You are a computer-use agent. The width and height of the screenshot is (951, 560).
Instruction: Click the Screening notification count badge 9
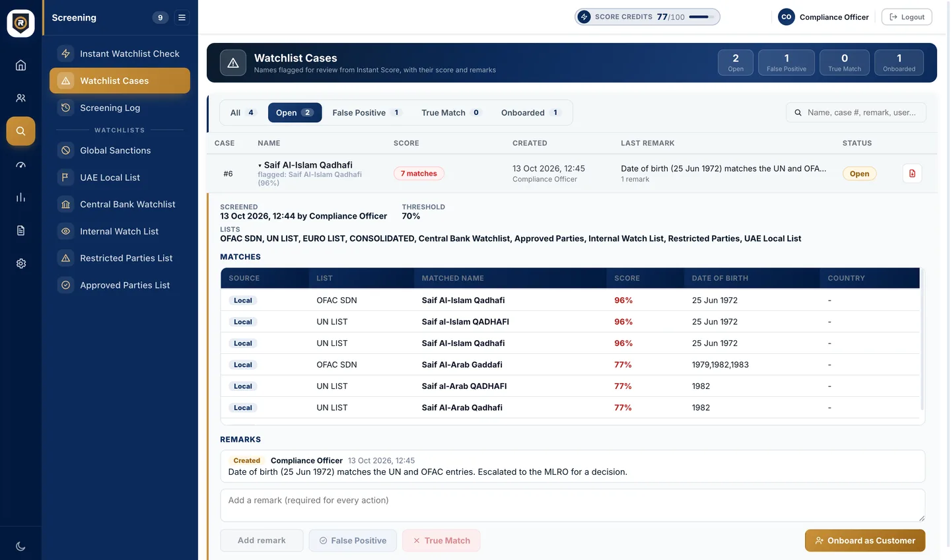(160, 18)
